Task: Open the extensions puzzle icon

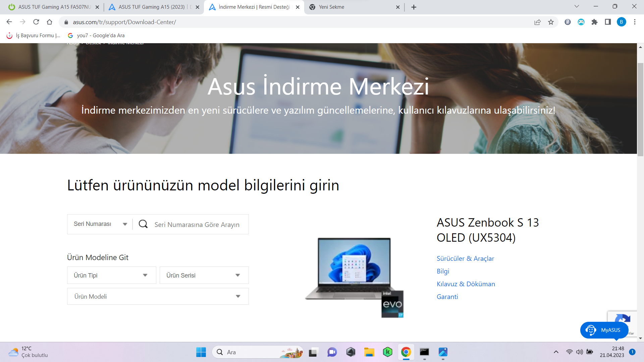Action: 594,22
